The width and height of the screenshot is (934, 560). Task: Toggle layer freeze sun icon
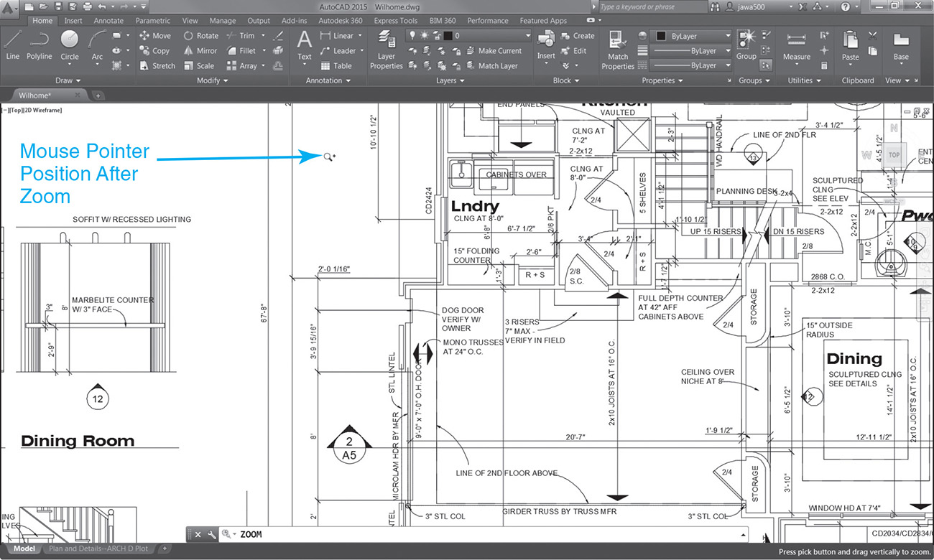point(424,35)
